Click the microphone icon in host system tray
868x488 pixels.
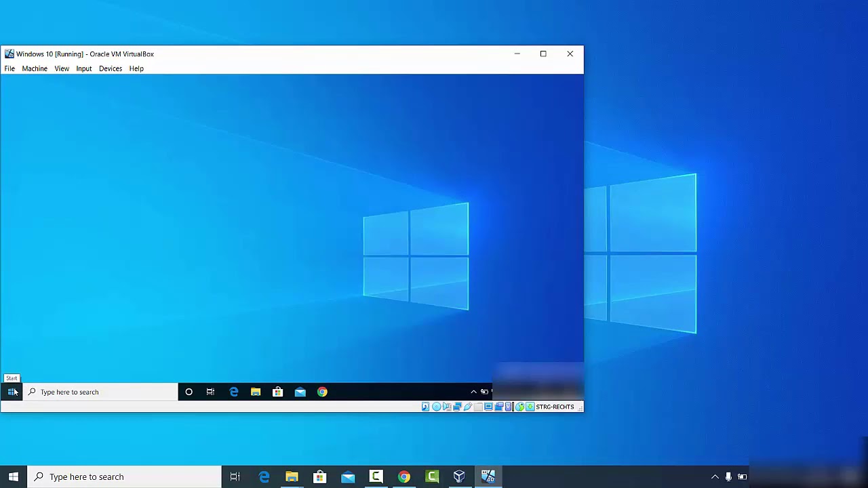[728, 476]
